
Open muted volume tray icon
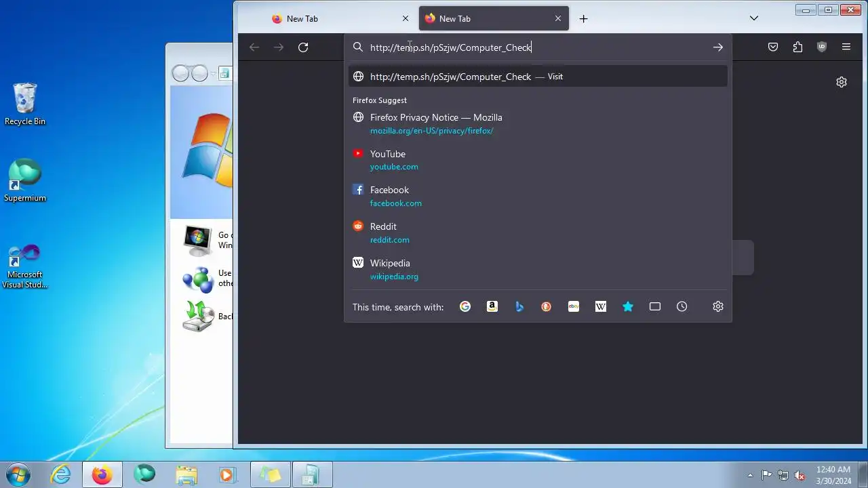(800, 475)
